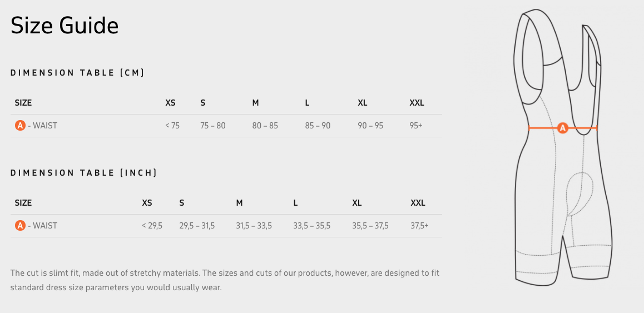Click the slim fit description paragraph
644x313 pixels.
click(225, 280)
